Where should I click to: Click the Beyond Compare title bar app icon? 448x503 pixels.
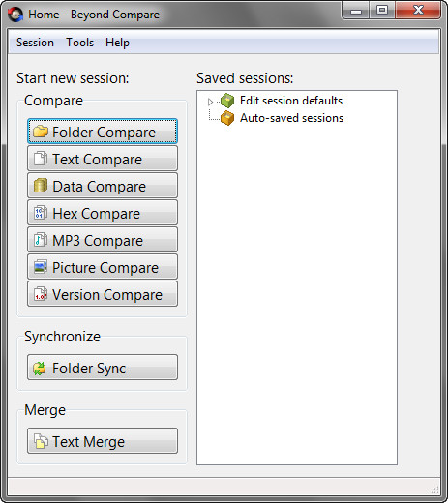point(15,15)
